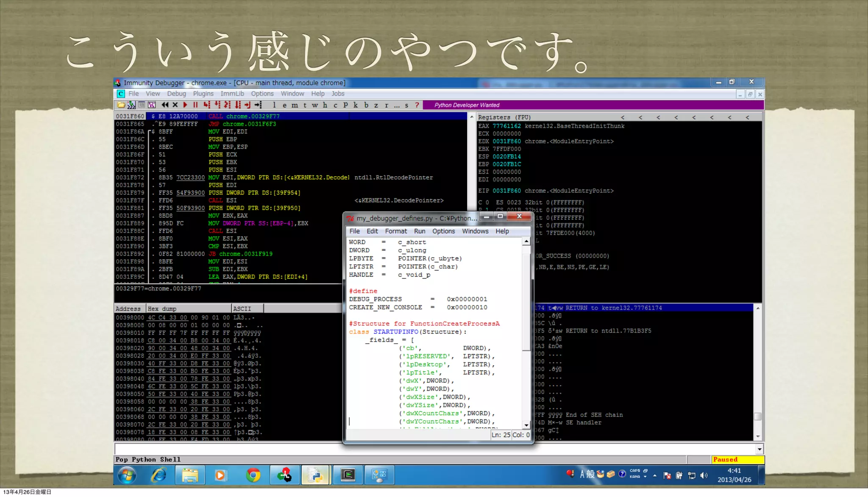Expand the command bar dropdown arrow
This screenshot has width=868, height=497.
[x=759, y=449]
